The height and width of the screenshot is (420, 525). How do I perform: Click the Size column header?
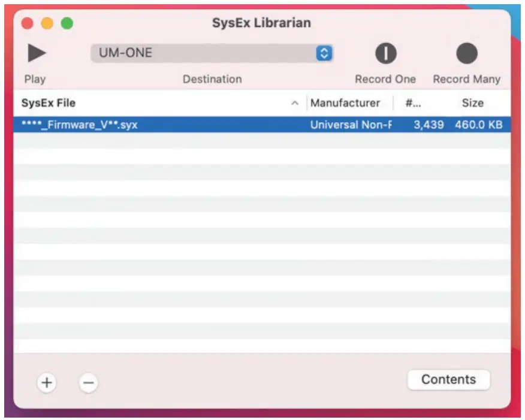click(x=473, y=102)
